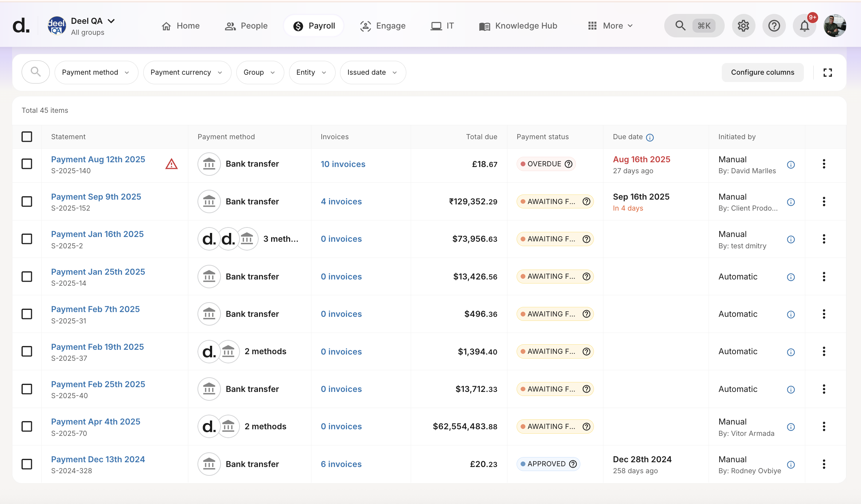Click OVERDUE status help icon

[569, 164]
